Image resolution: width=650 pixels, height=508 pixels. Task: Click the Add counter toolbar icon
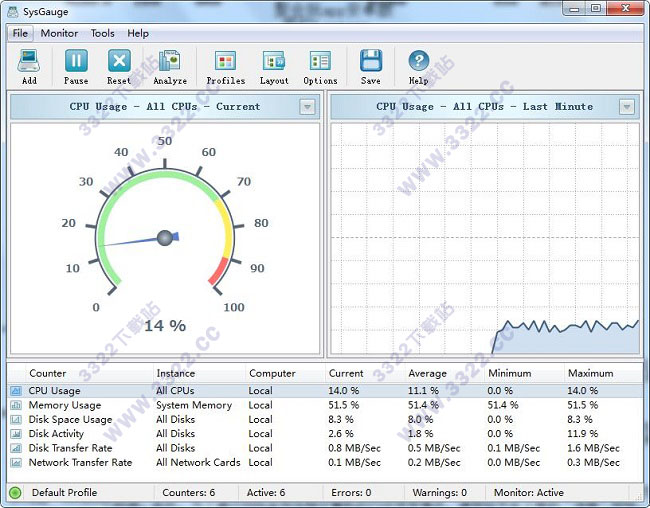pos(29,61)
